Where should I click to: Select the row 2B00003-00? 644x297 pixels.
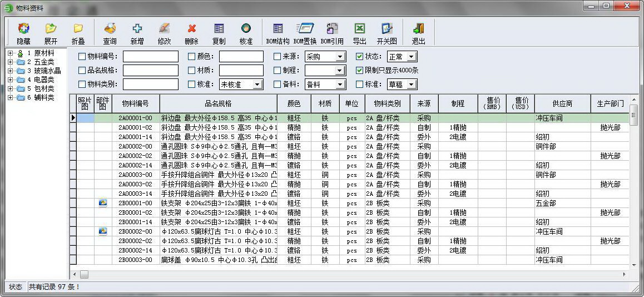tap(350, 260)
